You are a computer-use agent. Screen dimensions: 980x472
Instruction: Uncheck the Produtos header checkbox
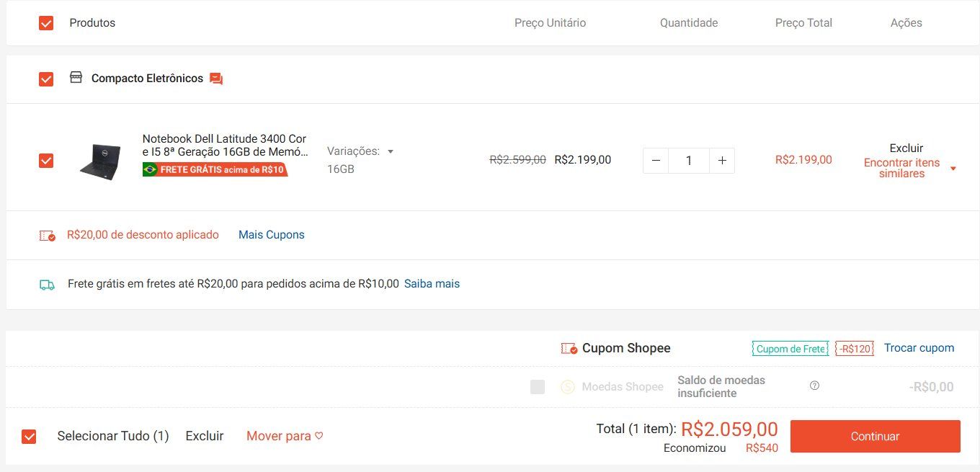point(46,23)
